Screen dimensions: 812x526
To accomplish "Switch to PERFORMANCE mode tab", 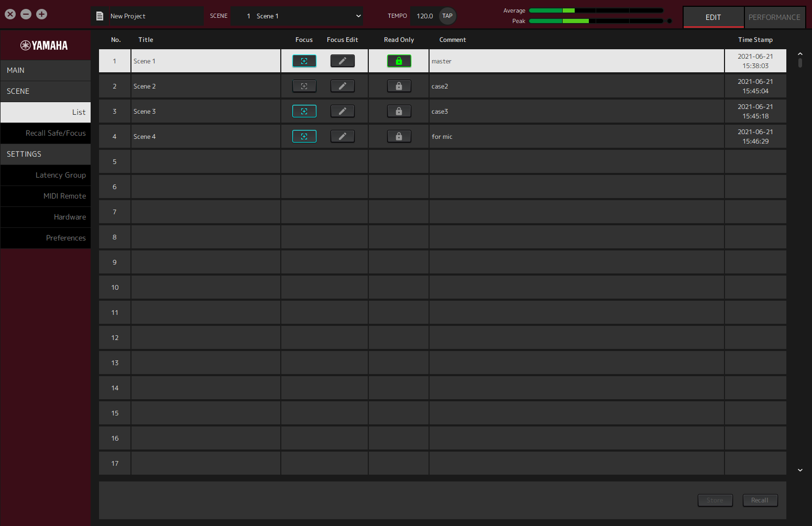I will pyautogui.click(x=774, y=17).
